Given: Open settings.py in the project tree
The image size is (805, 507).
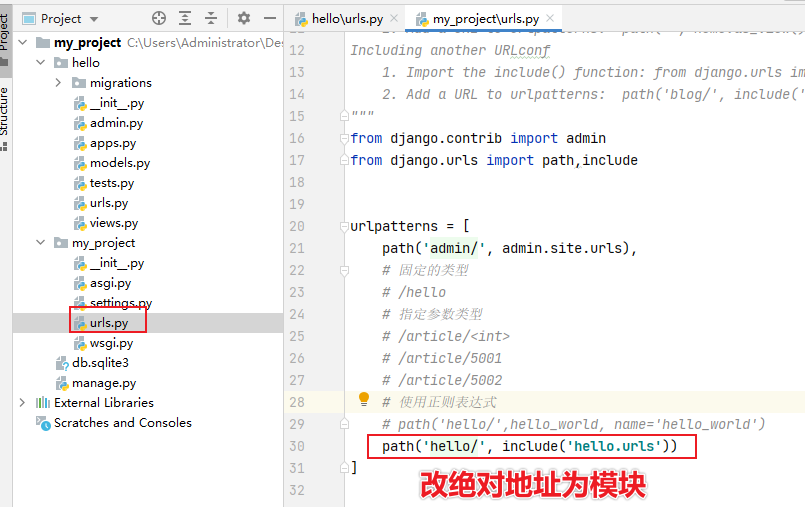Looking at the screenshot, I should 121,303.
